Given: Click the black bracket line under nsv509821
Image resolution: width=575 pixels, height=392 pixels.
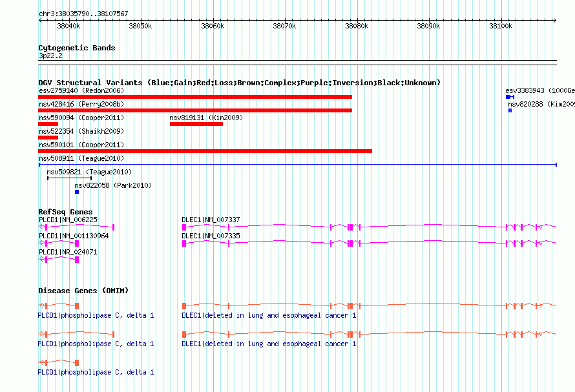Looking at the screenshot, I should [69, 178].
